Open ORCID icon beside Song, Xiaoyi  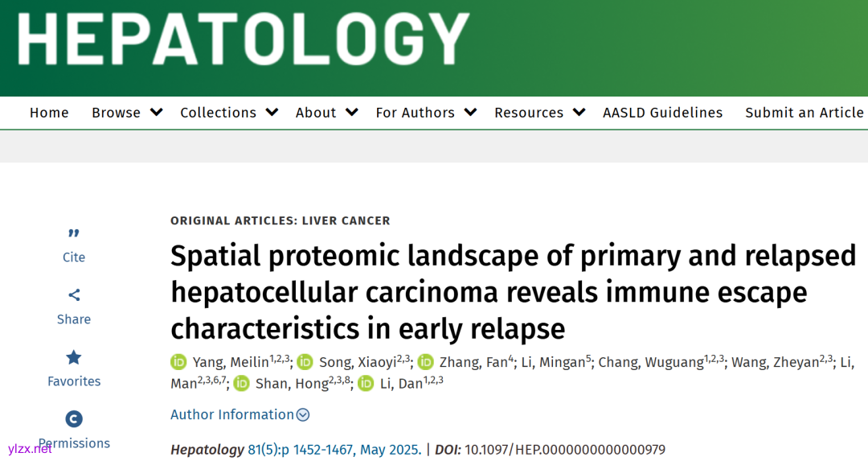click(x=305, y=362)
